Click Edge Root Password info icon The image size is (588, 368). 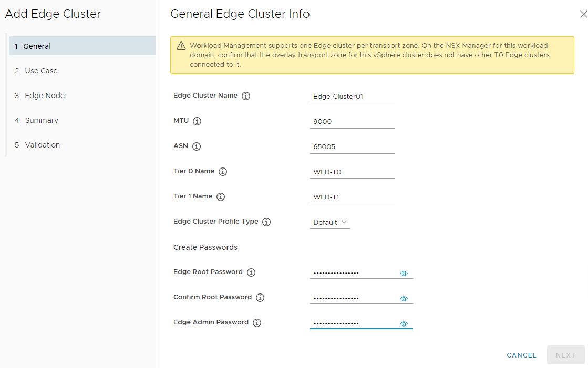click(x=251, y=272)
